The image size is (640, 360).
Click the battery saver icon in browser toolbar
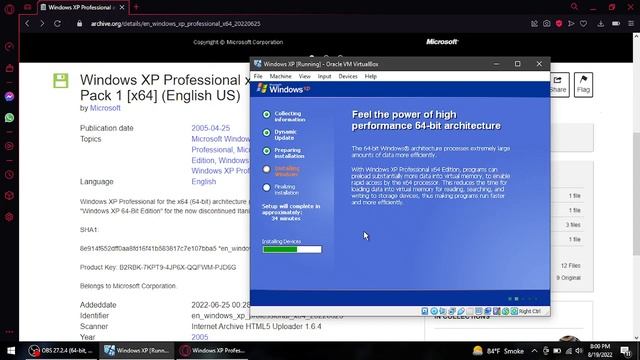click(x=616, y=24)
